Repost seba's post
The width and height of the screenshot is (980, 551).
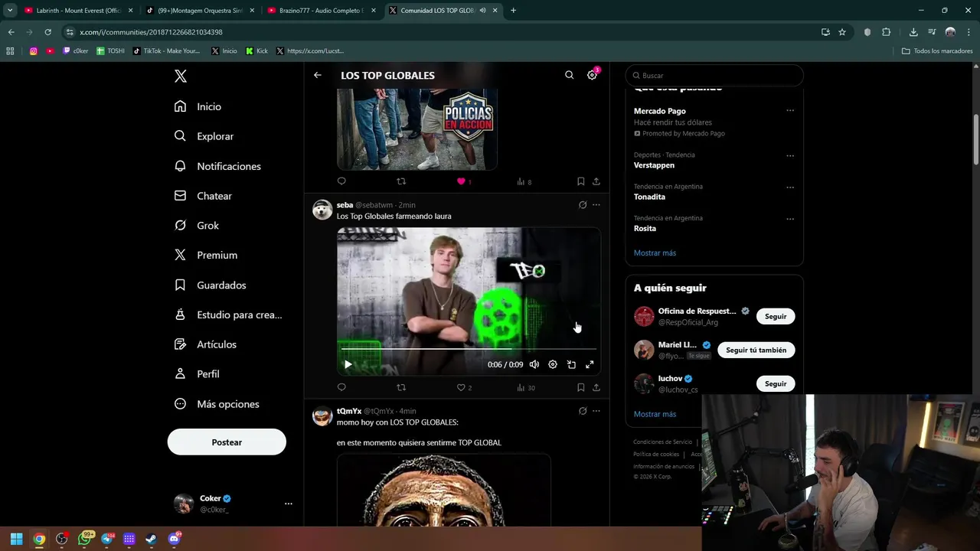(x=401, y=387)
